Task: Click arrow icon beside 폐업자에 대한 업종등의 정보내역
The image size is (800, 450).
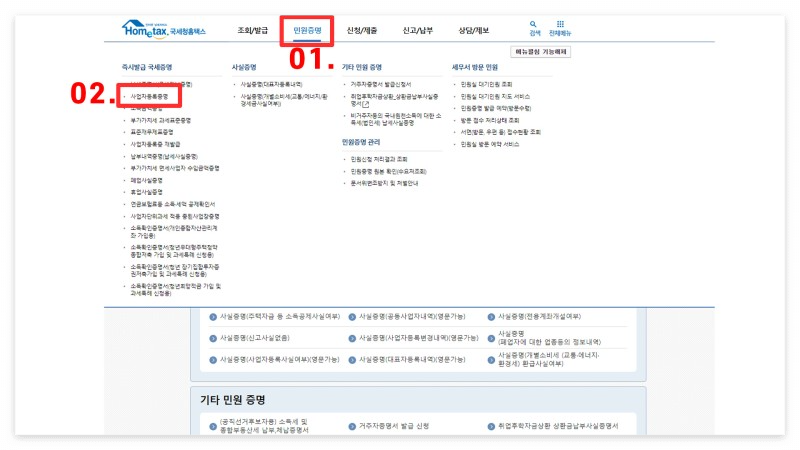Action: [491, 338]
